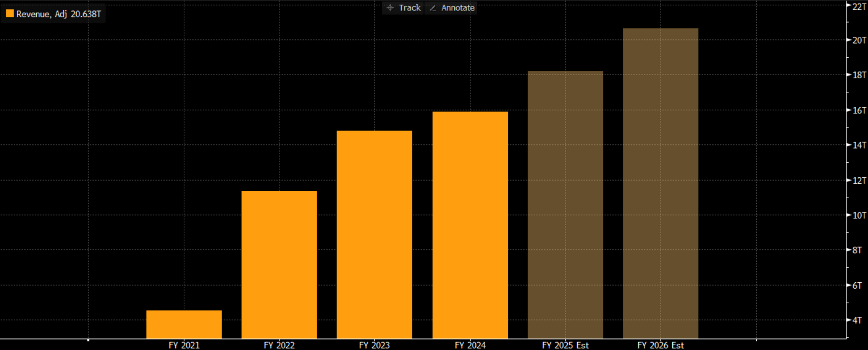Select the Revenue, Adj 20.638T legend text
Screen dimensions: 868x350
(x=58, y=14)
